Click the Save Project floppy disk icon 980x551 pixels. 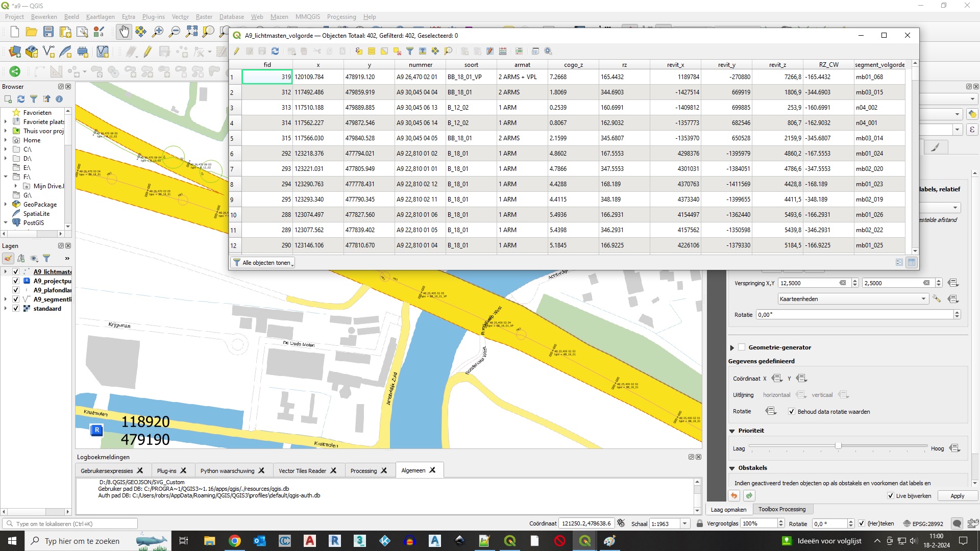(x=48, y=32)
